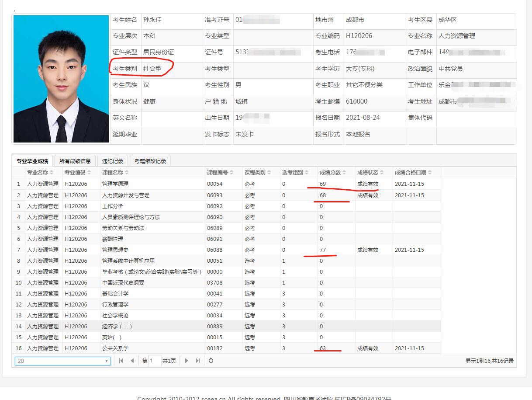Select the 公共关系学 course row

click(227, 348)
